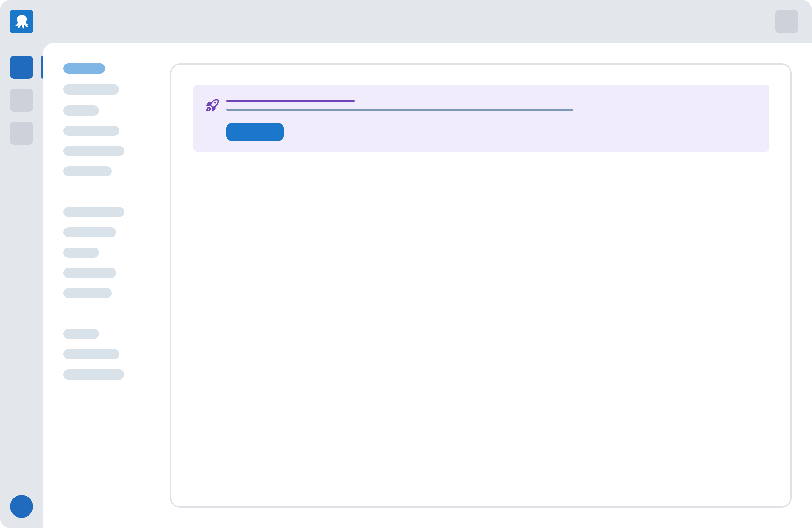
Task: Open the bottom gray square in left rail
Action: point(22,134)
